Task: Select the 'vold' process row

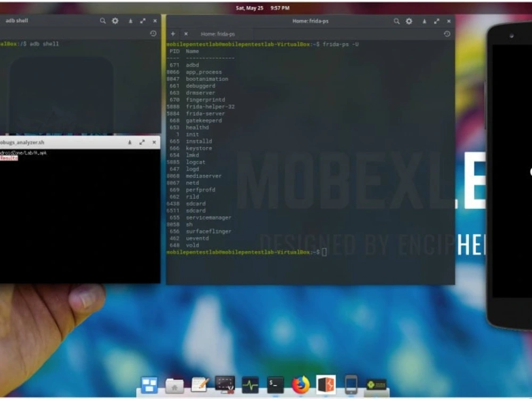Action: click(x=184, y=245)
